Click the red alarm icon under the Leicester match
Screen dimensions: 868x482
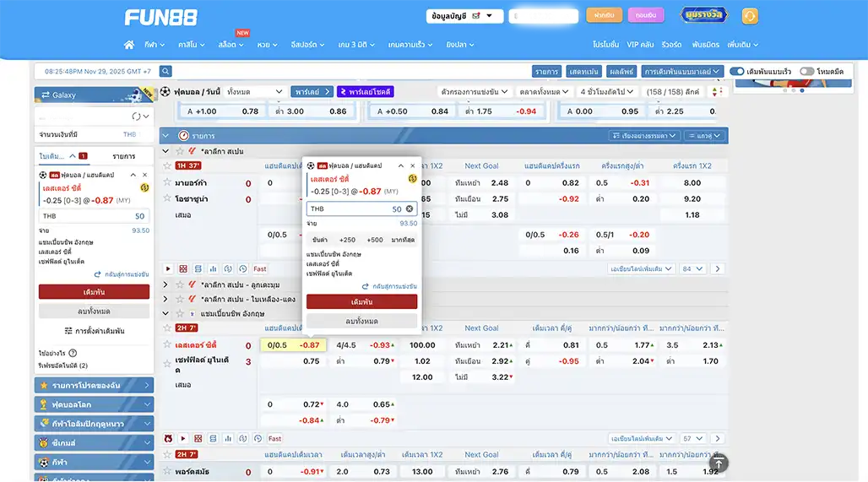click(x=168, y=438)
